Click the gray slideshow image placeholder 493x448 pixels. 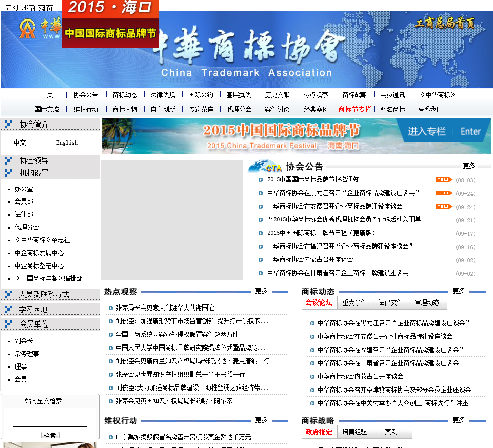pos(172,220)
